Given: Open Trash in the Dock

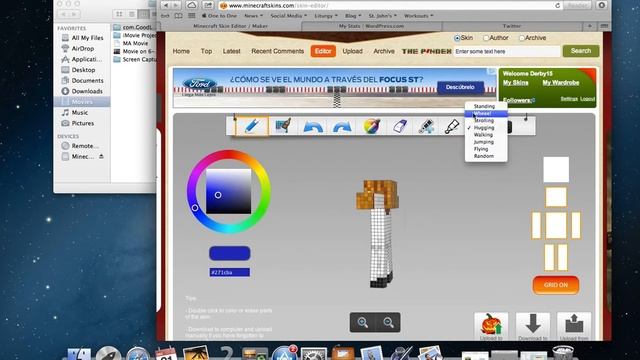Looking at the screenshot, I should pyautogui.click(x=563, y=353).
